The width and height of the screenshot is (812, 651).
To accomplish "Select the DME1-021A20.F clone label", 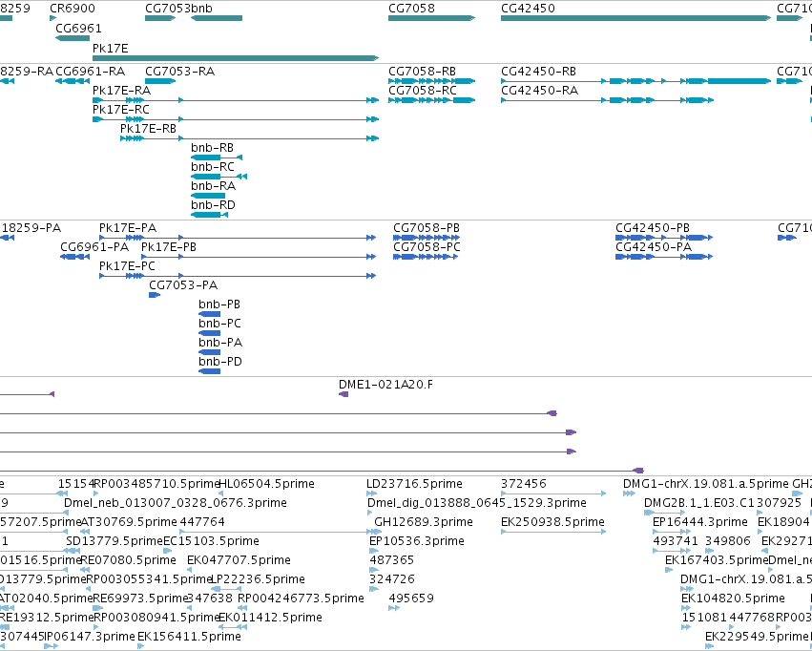I will pyautogui.click(x=385, y=385).
